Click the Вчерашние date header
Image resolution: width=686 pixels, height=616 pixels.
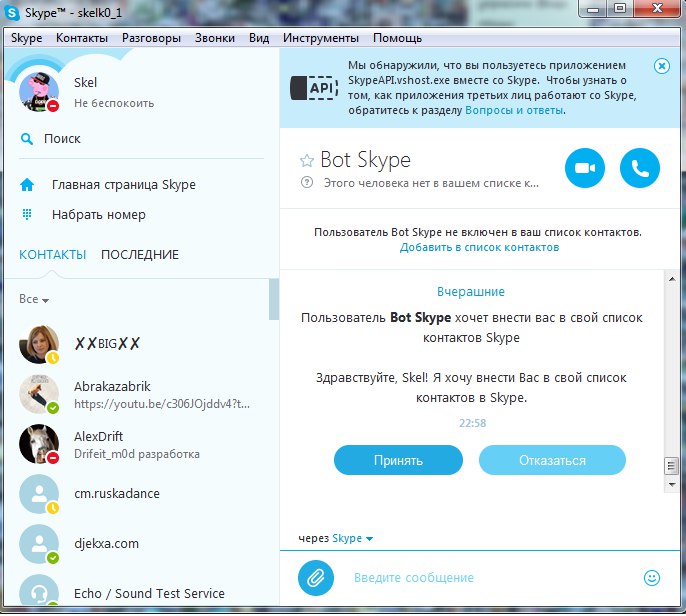point(471,292)
